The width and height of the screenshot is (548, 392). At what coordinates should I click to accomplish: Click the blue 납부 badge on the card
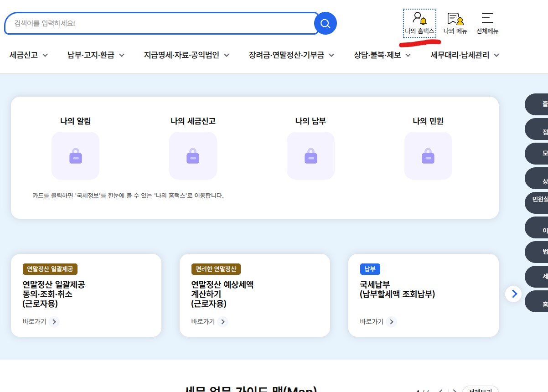[x=370, y=269]
